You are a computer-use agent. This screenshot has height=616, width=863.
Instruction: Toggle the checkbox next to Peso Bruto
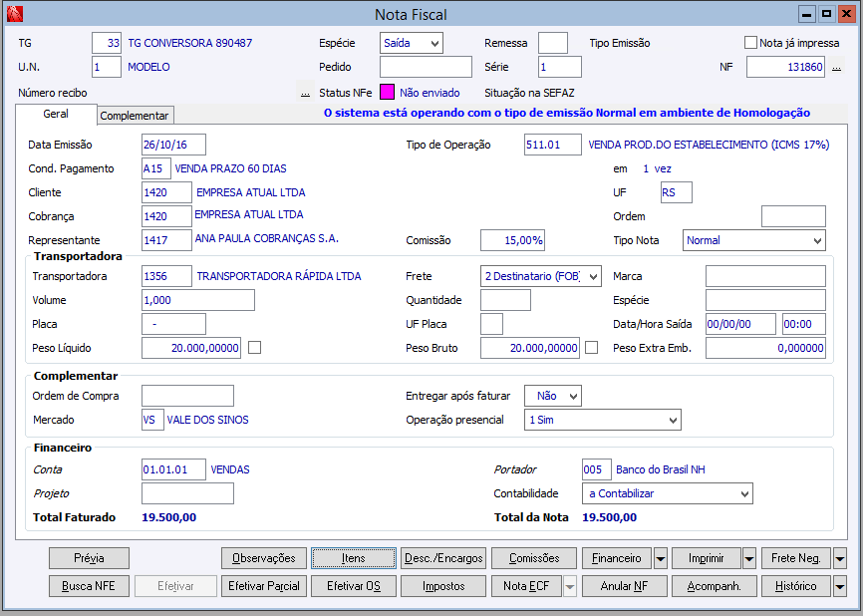coord(592,348)
